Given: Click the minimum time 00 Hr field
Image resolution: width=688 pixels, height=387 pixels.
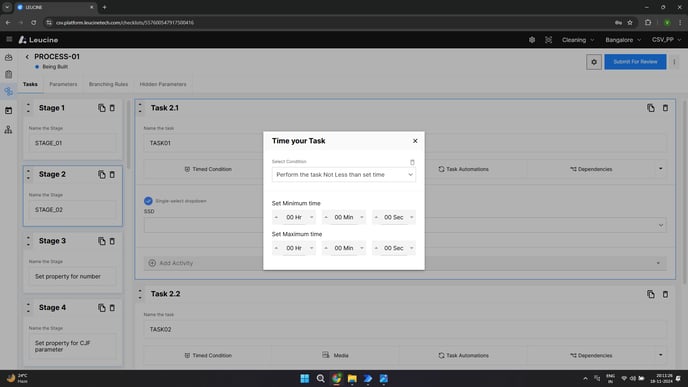Looking at the screenshot, I should click(294, 217).
